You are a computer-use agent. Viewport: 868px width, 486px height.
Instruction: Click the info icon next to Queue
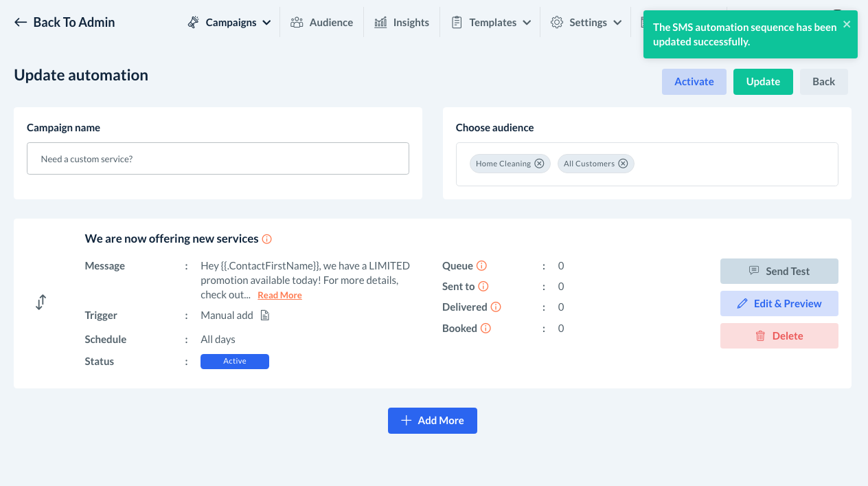point(482,266)
